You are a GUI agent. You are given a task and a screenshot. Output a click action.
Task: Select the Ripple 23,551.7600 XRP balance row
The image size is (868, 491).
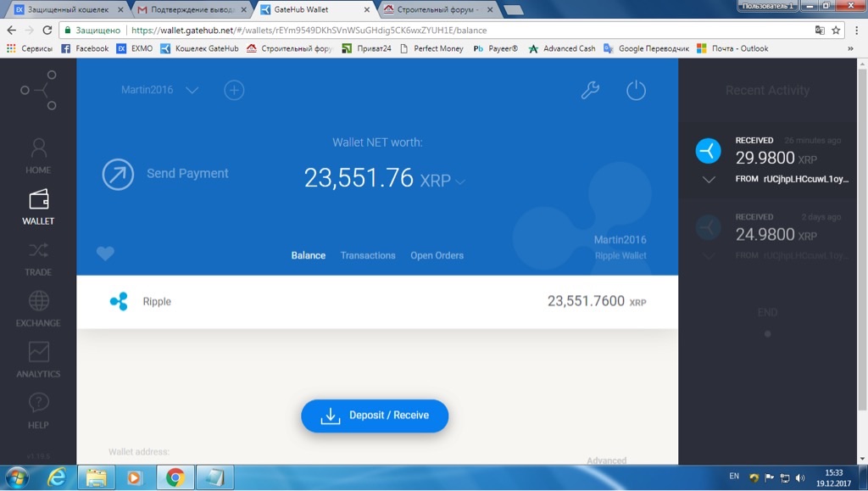377,302
